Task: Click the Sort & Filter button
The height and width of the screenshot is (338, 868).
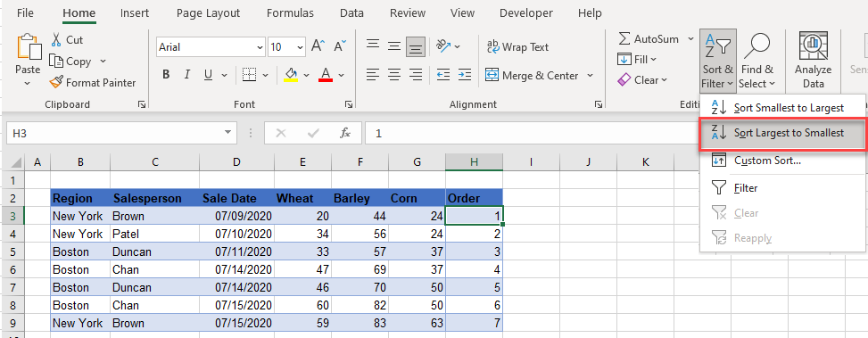Action: (717, 62)
